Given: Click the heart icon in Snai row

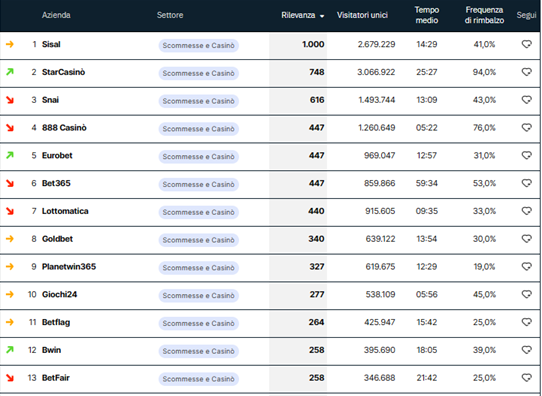Looking at the screenshot, I should pyautogui.click(x=526, y=100).
